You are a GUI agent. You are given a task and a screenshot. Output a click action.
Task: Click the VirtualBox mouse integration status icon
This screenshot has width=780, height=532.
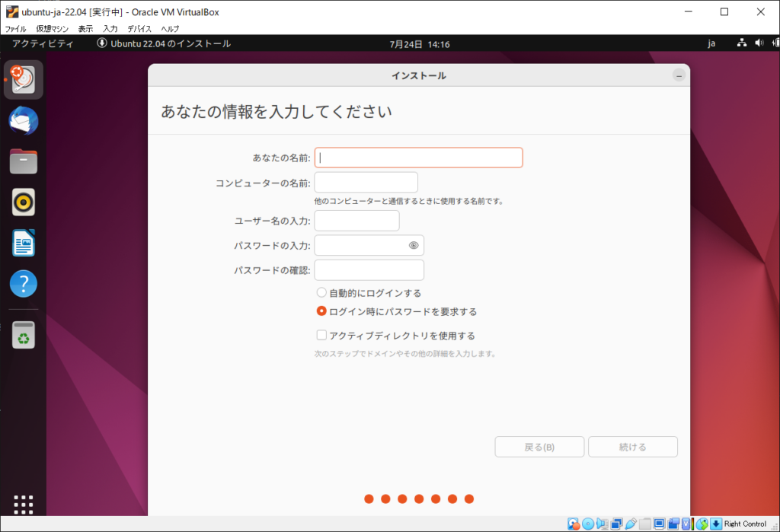pos(702,524)
